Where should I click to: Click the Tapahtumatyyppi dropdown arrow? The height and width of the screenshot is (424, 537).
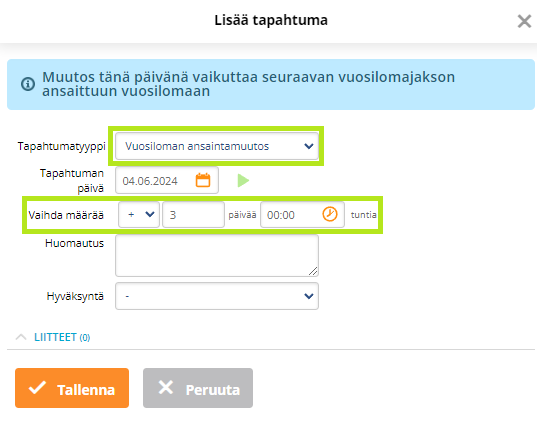[309, 146]
